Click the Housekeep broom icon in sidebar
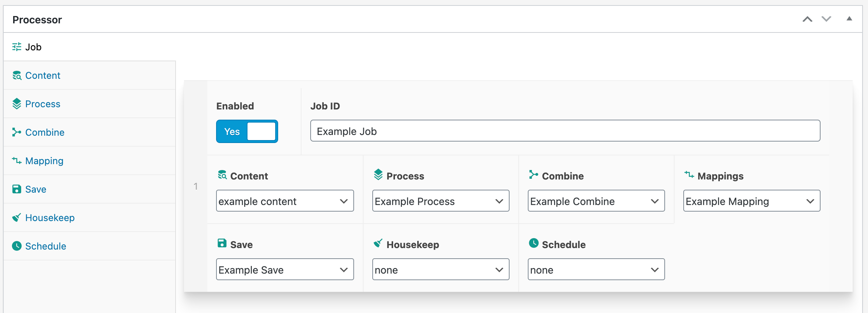Screen dimensions: 868x313 (x=17, y=217)
